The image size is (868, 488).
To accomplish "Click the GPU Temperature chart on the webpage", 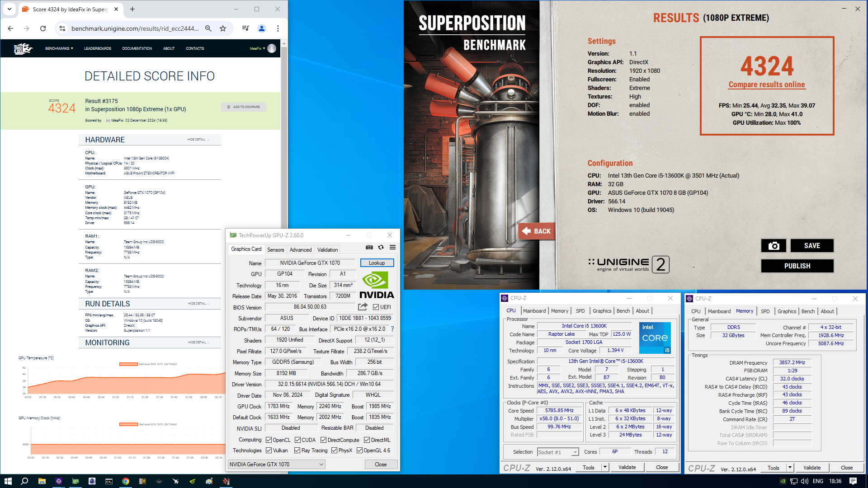I will pyautogui.click(x=122, y=379).
